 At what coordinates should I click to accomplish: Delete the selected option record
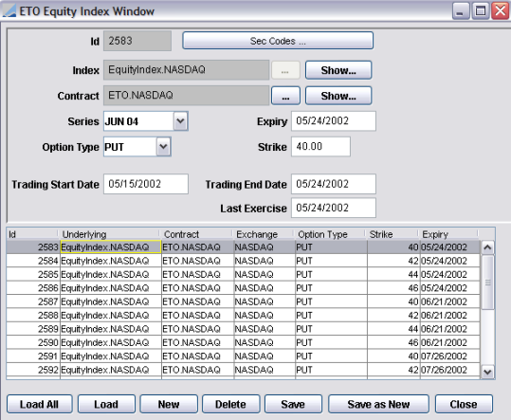tap(230, 404)
